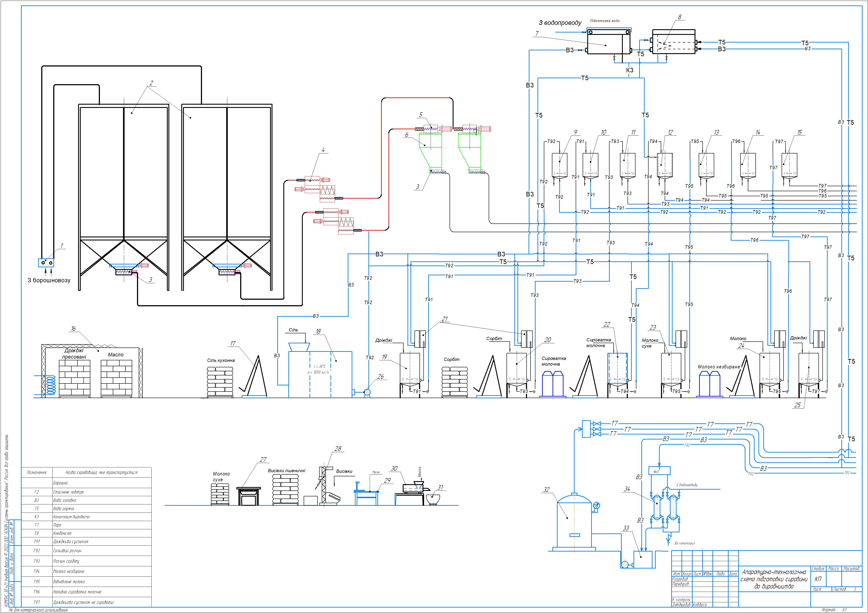Image resolution: width=868 pixels, height=613 pixels.
Task: Click the 'Висівки пшеничні' label
Action: pyautogui.click(x=287, y=471)
